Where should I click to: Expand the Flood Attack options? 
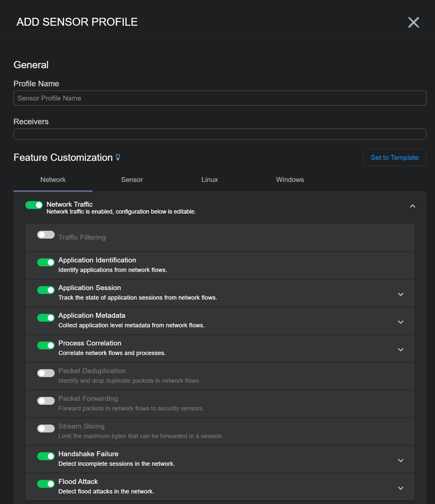coord(400,488)
